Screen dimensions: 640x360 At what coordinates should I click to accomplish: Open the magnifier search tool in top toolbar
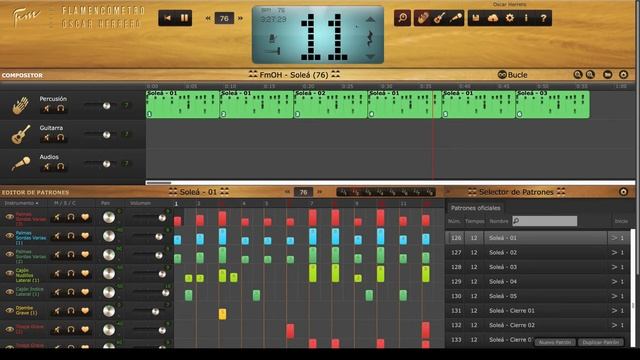[402, 18]
